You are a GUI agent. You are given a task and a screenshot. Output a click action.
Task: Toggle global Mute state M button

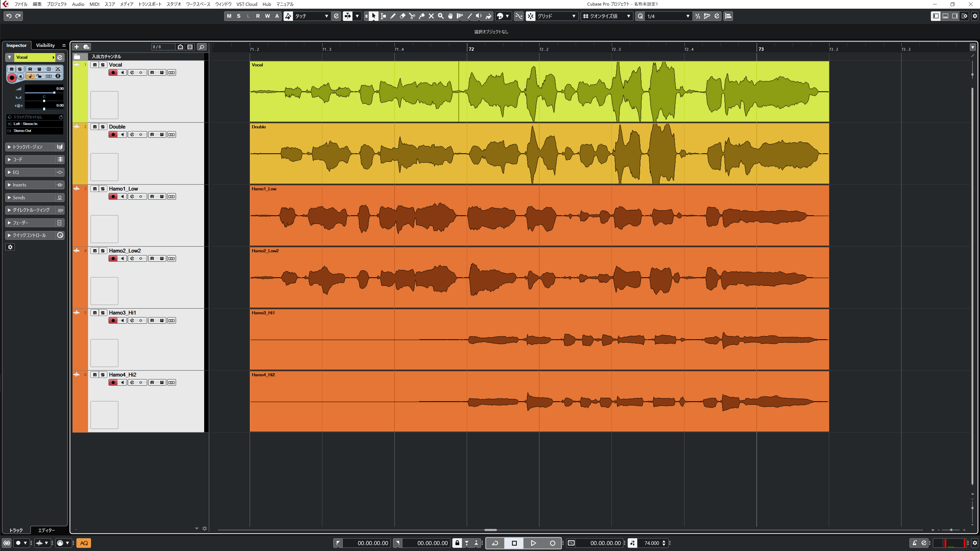(229, 16)
